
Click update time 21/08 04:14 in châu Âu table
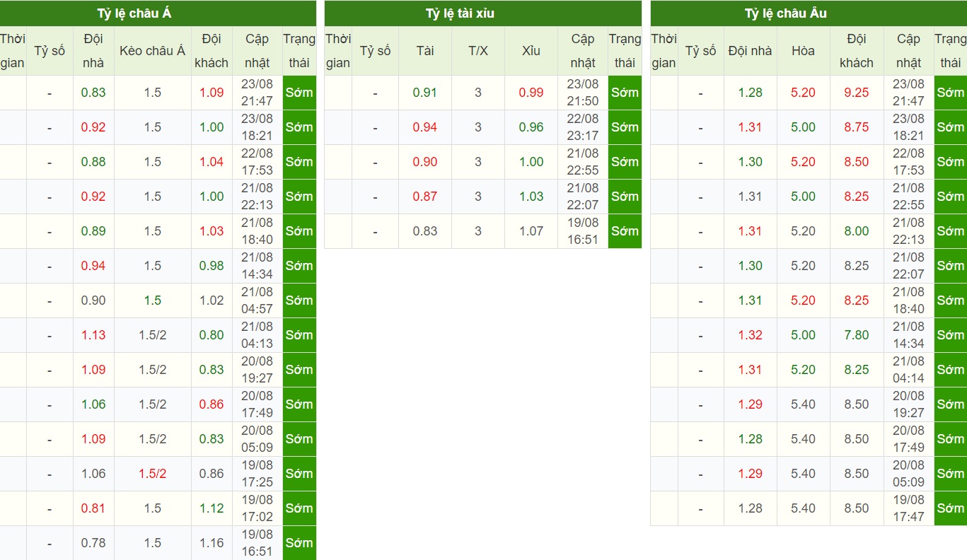[x=908, y=370]
